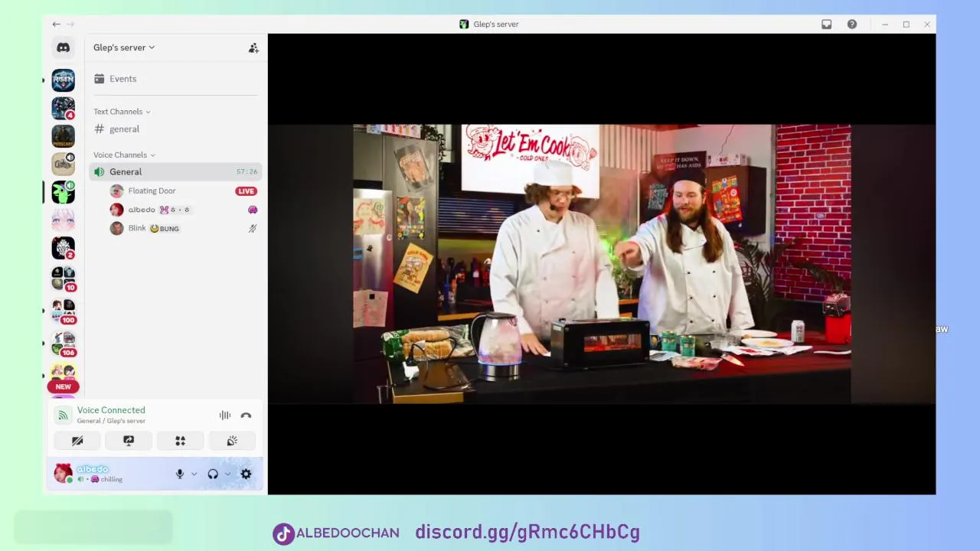Click the BUNG tag beside Blink
The width and height of the screenshot is (980, 551).
[165, 229]
